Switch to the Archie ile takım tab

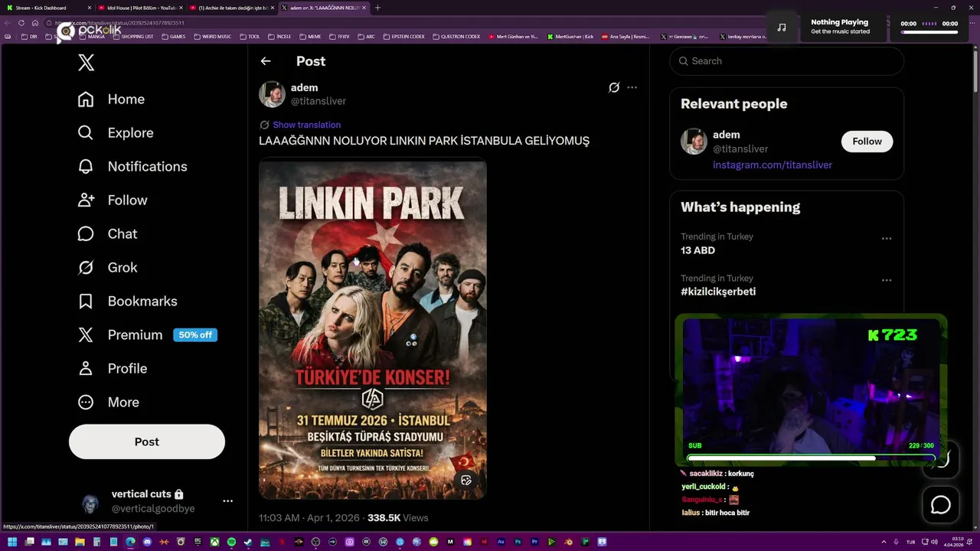tap(232, 8)
